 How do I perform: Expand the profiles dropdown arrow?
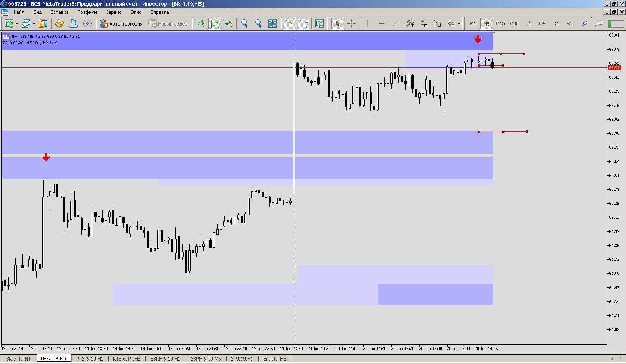click(x=34, y=24)
